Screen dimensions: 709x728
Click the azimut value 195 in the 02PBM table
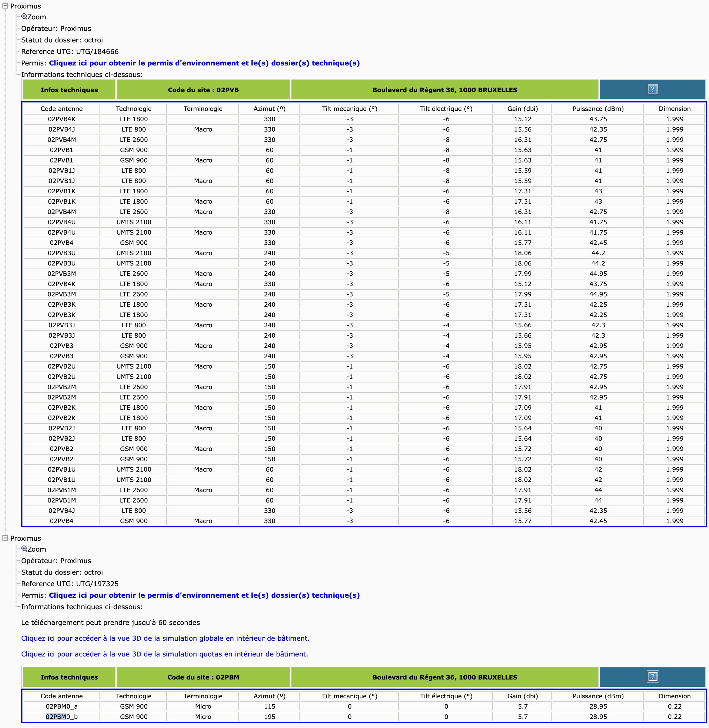[270, 717]
